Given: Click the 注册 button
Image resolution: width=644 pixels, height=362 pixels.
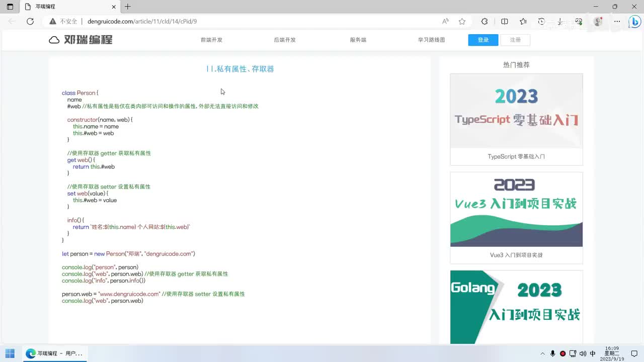Looking at the screenshot, I should tap(515, 40).
